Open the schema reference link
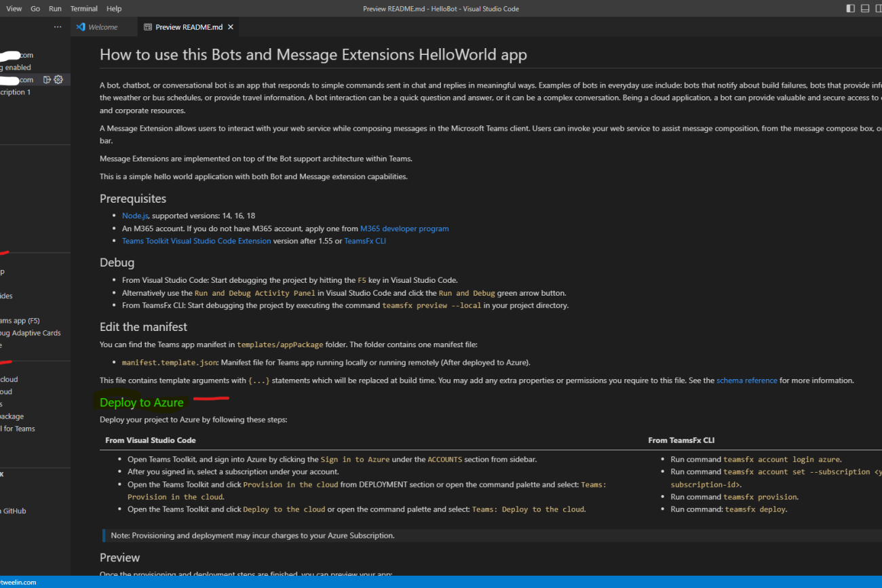 [747, 380]
